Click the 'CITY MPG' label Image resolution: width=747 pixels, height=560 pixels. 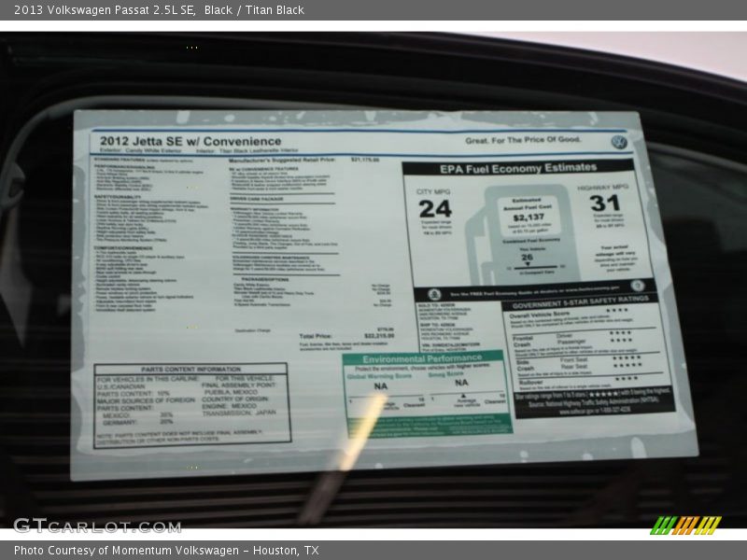(x=433, y=191)
